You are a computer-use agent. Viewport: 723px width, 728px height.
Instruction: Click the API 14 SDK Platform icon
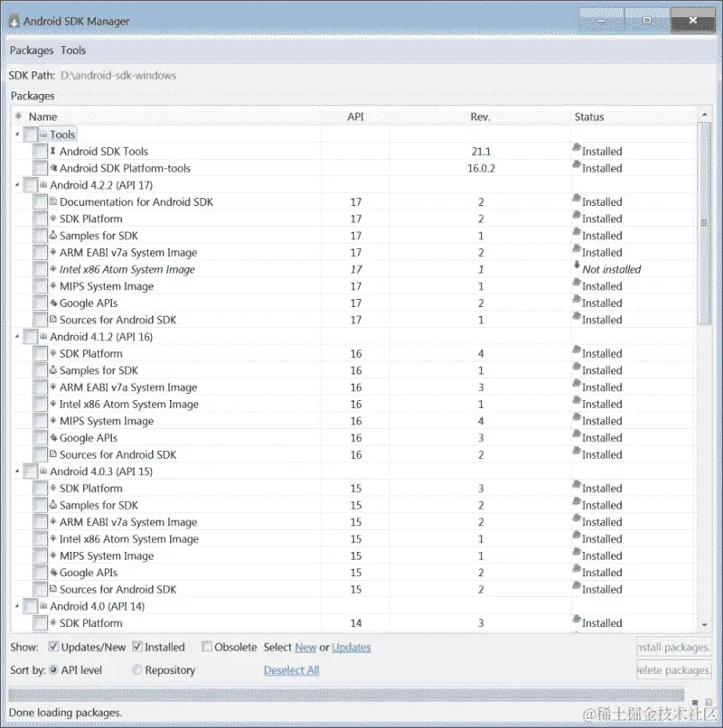click(x=53, y=622)
